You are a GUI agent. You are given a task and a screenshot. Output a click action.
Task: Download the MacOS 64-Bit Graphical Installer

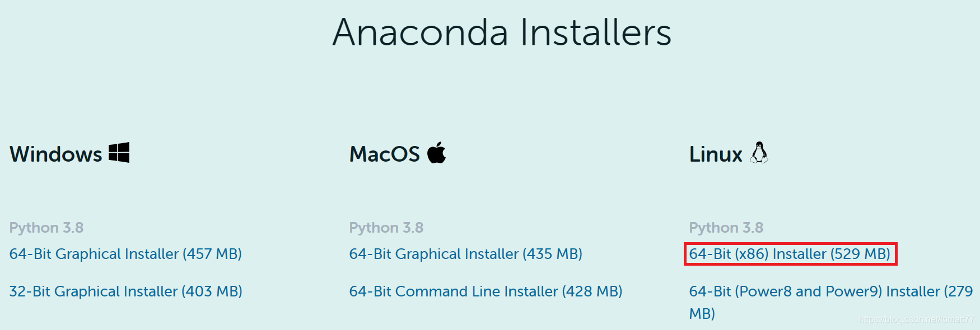[466, 254]
